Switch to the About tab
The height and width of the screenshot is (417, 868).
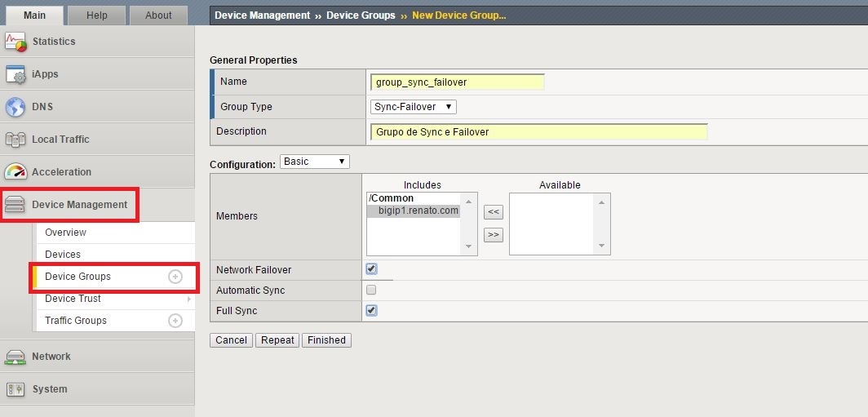(x=158, y=15)
